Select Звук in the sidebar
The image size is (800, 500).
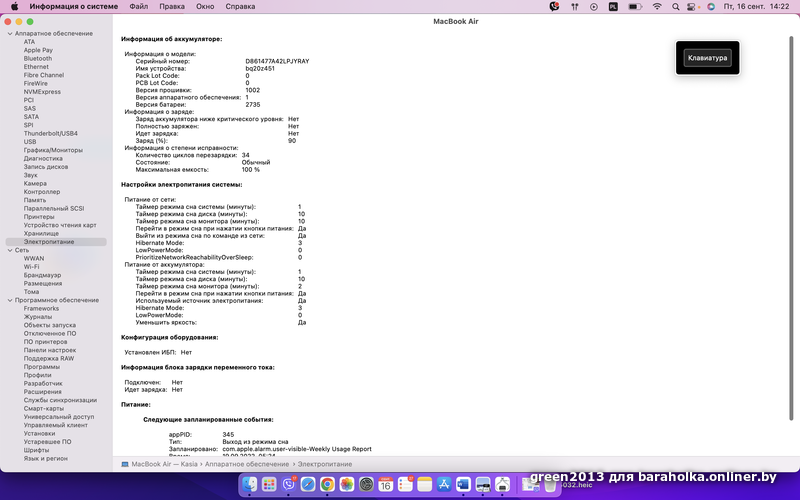[x=31, y=176]
